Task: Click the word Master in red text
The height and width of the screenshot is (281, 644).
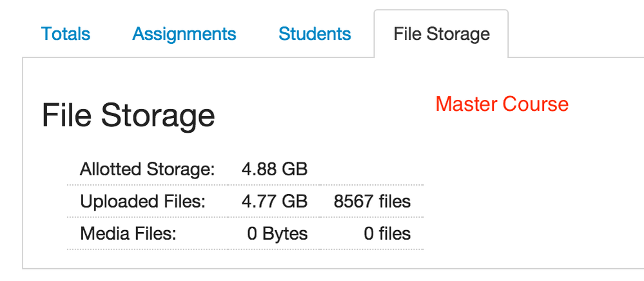Action: [x=467, y=104]
